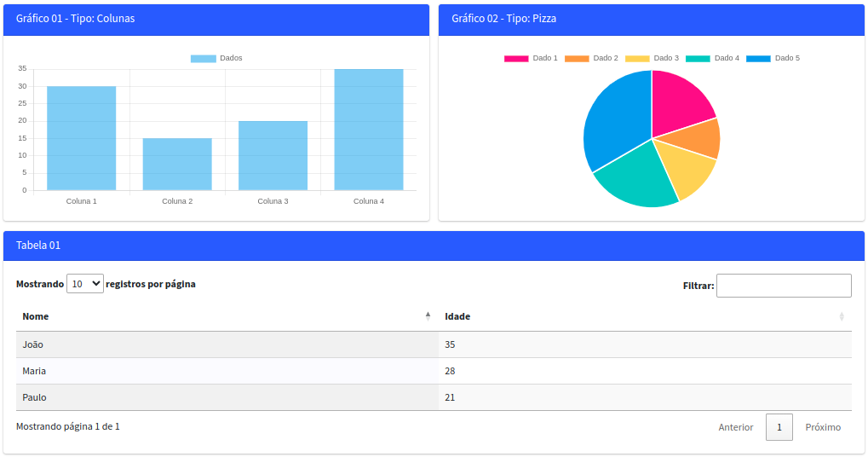Open the records per page dropdown

85,284
